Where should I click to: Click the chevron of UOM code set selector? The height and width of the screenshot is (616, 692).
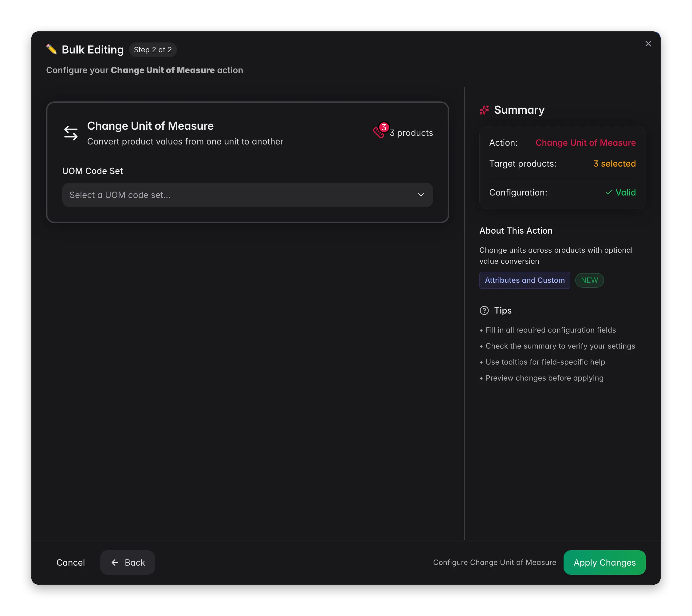pyautogui.click(x=421, y=195)
